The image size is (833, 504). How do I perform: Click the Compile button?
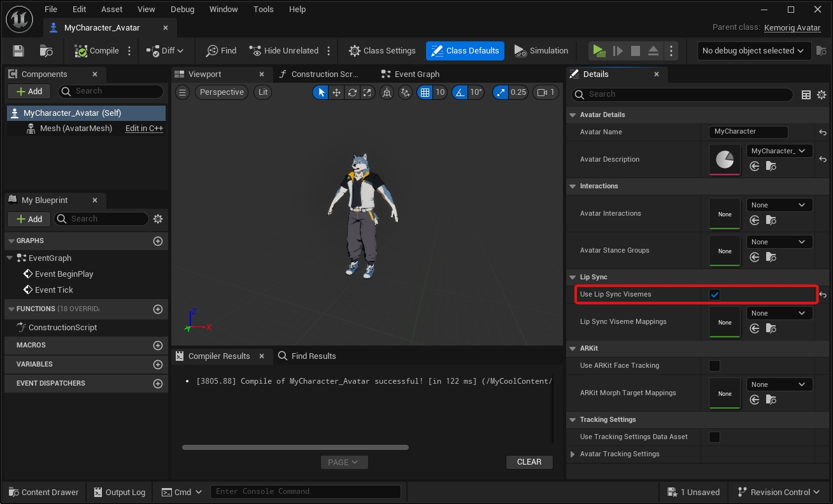pos(97,51)
